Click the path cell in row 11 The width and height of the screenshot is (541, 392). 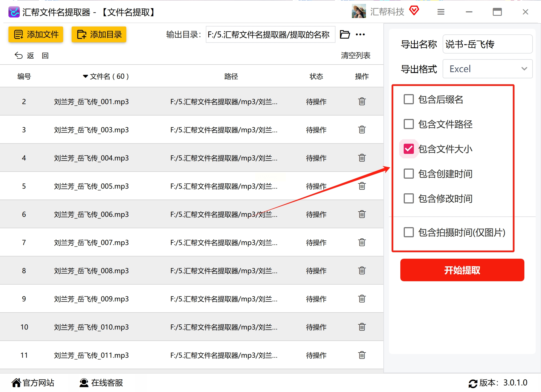224,355
